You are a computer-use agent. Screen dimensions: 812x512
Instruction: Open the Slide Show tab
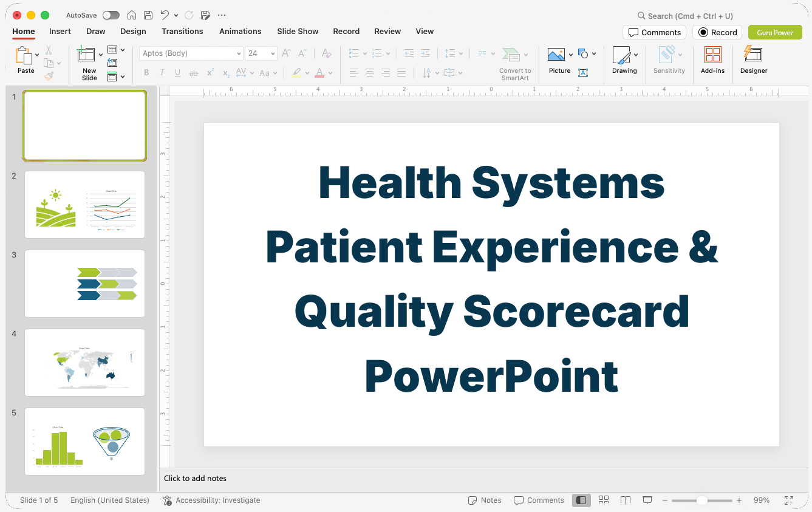(298, 31)
